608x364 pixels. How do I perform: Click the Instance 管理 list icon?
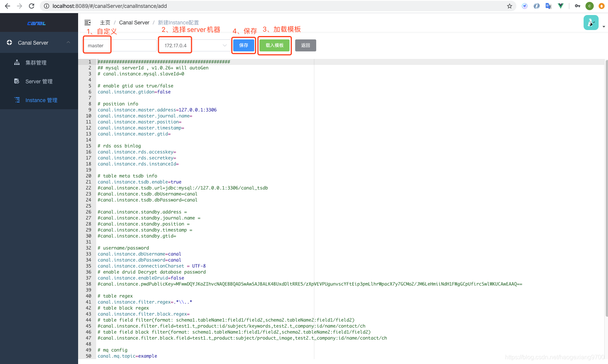pyautogui.click(x=17, y=100)
